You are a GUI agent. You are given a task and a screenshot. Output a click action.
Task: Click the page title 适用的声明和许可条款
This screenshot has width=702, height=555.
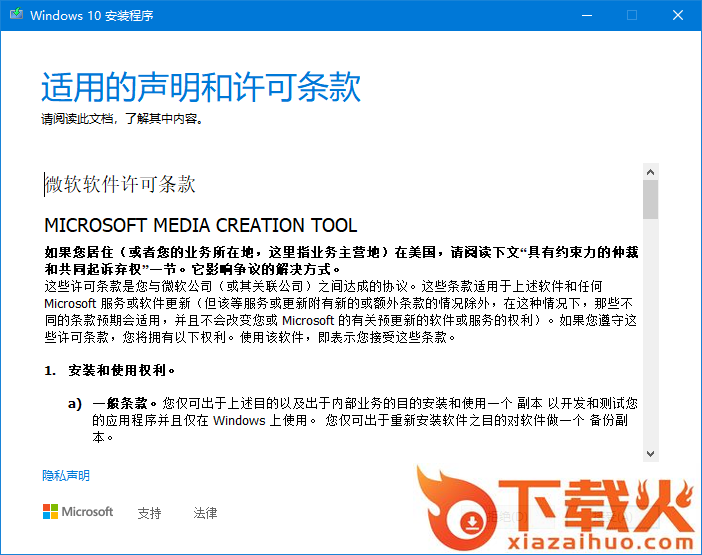click(x=201, y=87)
